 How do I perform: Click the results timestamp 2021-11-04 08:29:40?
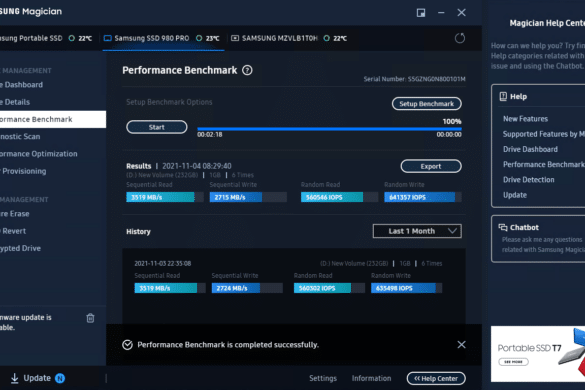click(x=197, y=166)
